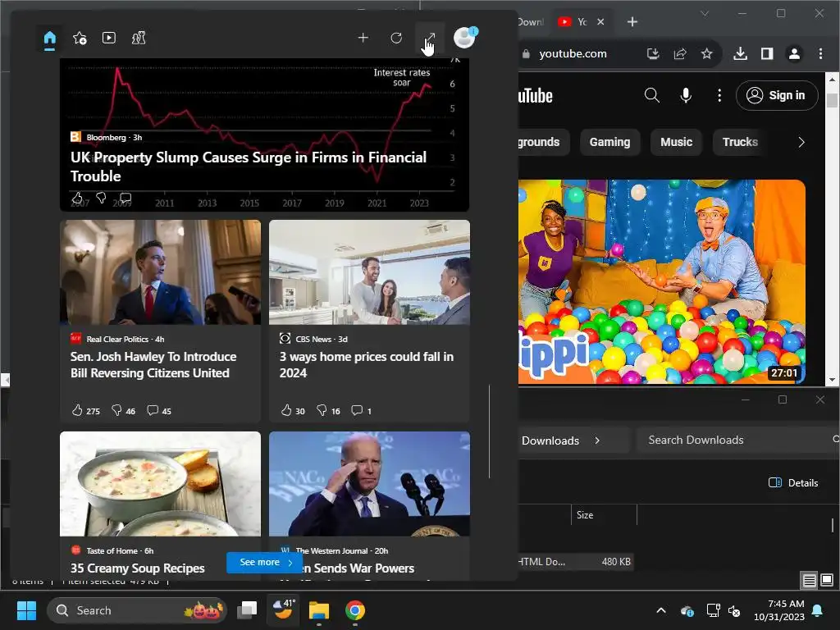Click the Search Downloads field
Image resolution: width=840 pixels, height=630 pixels.
tap(737, 440)
